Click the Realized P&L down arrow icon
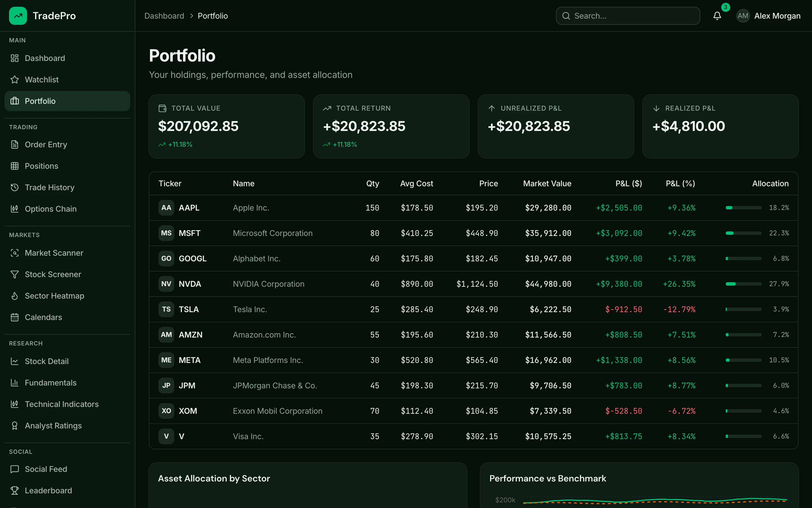Image resolution: width=812 pixels, height=508 pixels. pos(656,108)
